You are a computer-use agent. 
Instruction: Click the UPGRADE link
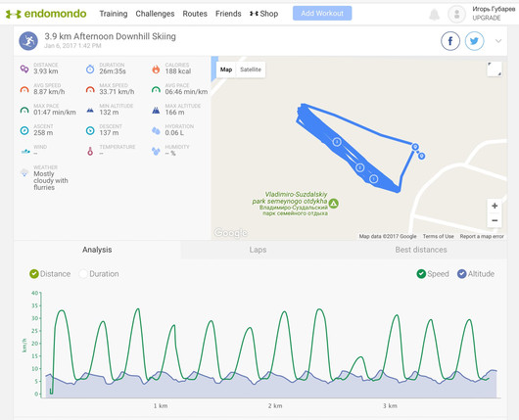pos(487,18)
